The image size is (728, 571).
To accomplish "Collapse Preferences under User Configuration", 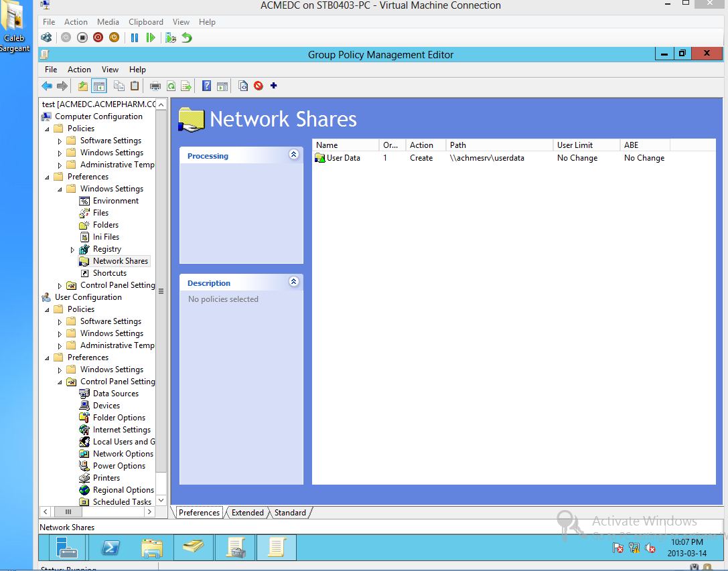I will tap(47, 358).
